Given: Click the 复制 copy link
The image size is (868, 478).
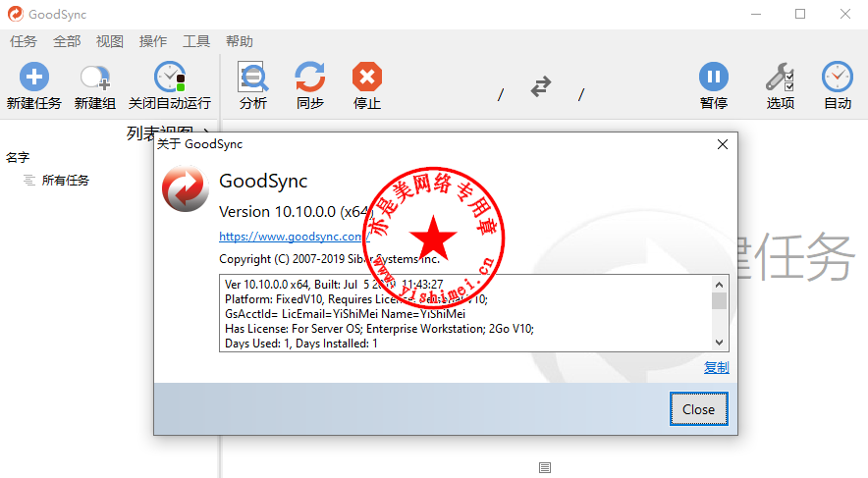Looking at the screenshot, I should pyautogui.click(x=717, y=367).
